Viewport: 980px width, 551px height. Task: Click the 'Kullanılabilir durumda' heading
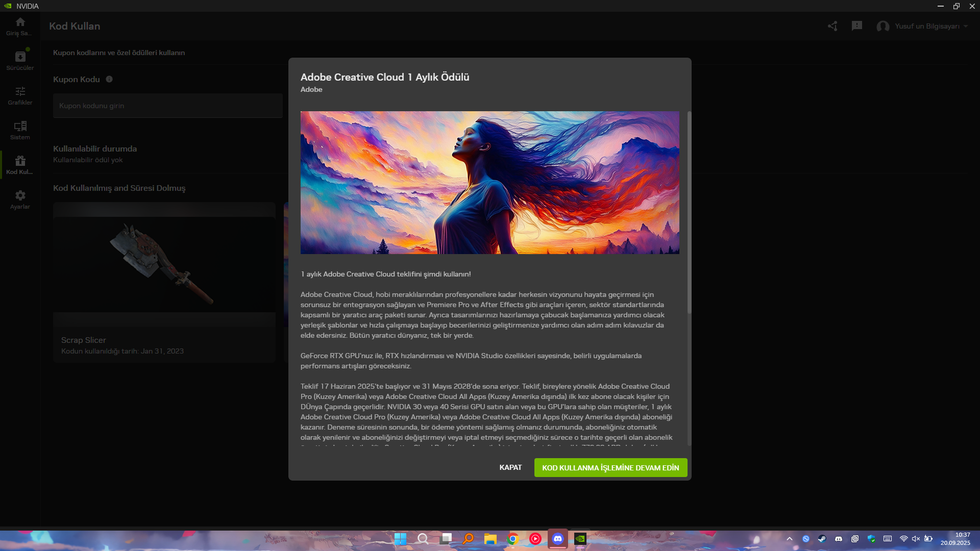95,148
